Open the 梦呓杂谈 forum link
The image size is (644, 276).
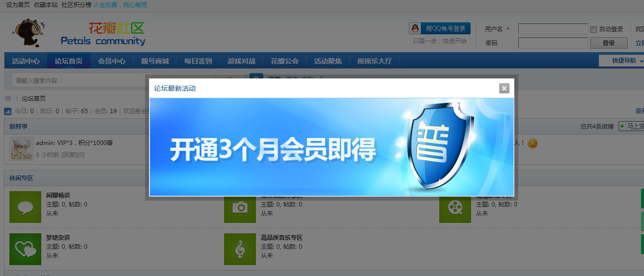pos(58,238)
